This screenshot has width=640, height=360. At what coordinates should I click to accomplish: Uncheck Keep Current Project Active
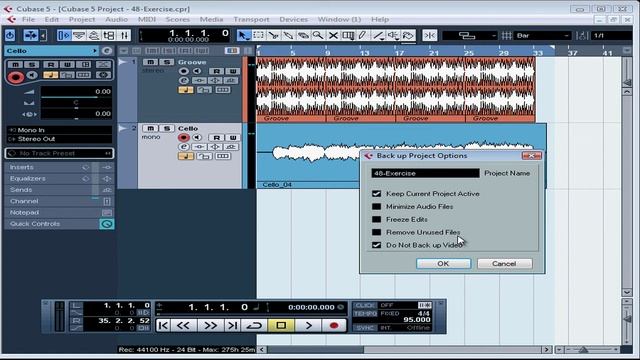tap(376, 193)
